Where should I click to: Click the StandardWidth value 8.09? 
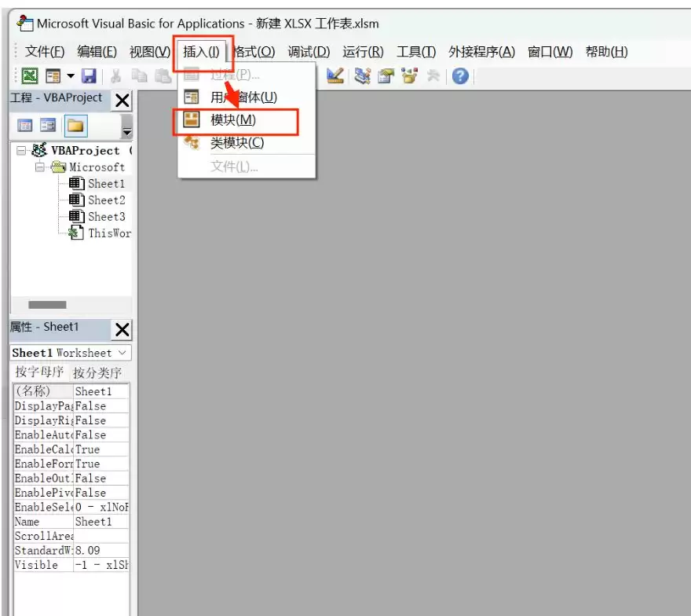click(101, 550)
